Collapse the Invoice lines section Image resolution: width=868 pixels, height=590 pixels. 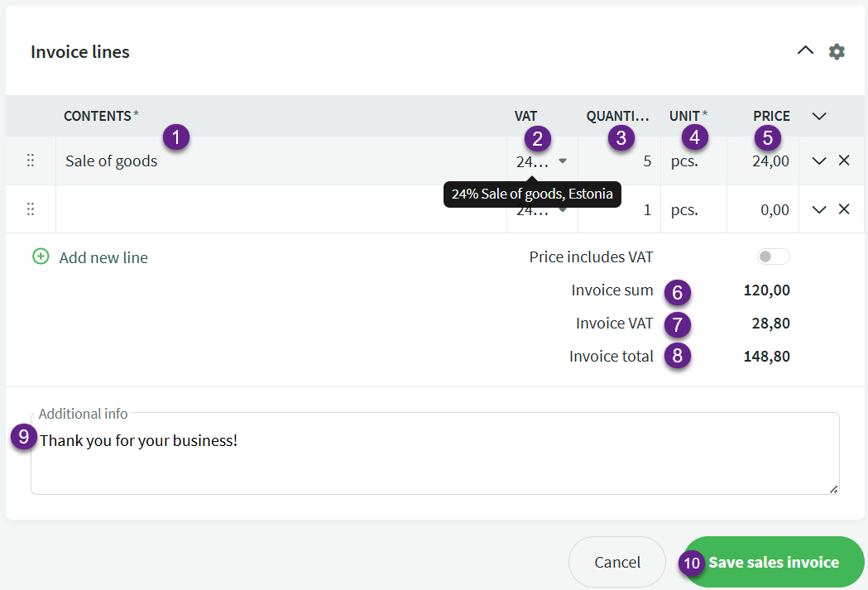(805, 51)
